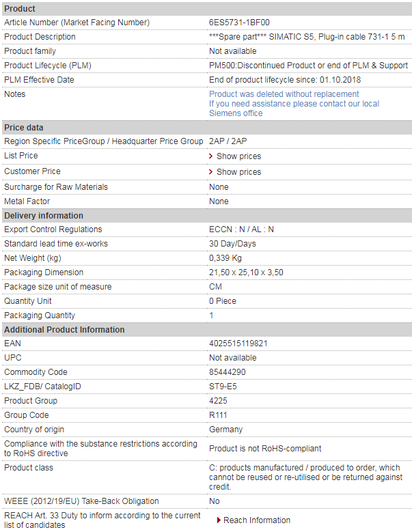Screen dimensions: 412x532
Task: Show prices for the List Price row
Action: (238, 156)
